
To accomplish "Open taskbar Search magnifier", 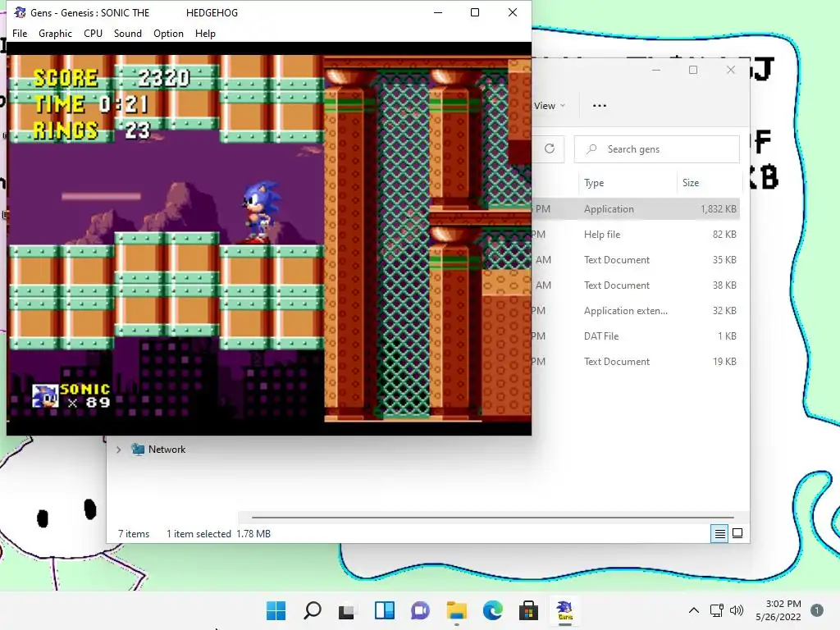I will coord(313,610).
